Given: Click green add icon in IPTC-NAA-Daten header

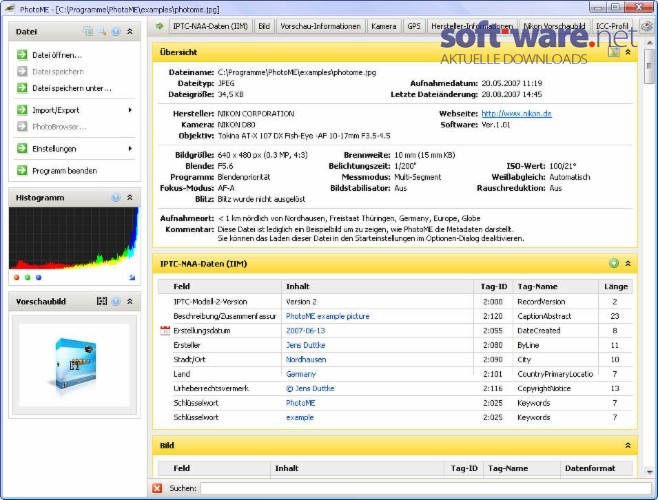Looking at the screenshot, I should pos(614,263).
